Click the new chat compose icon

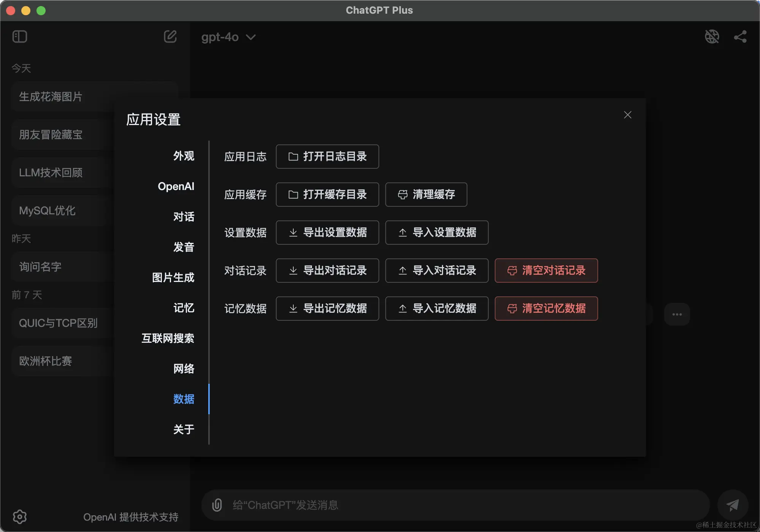[170, 37]
